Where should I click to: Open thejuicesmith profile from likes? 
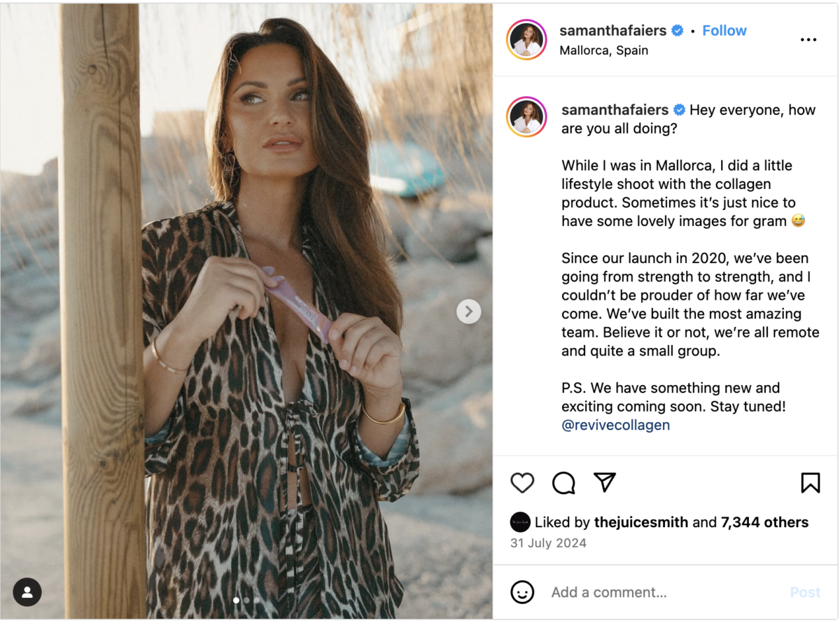tap(640, 522)
